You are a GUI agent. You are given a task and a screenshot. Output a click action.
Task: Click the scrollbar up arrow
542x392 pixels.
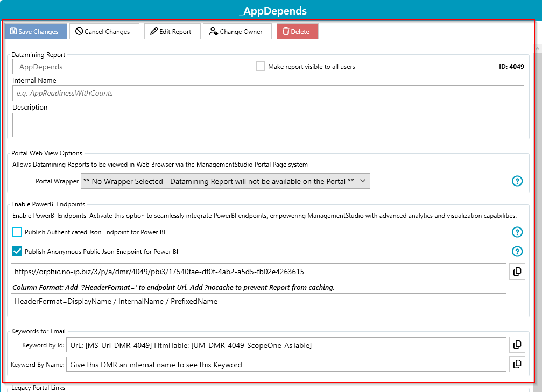538,49
